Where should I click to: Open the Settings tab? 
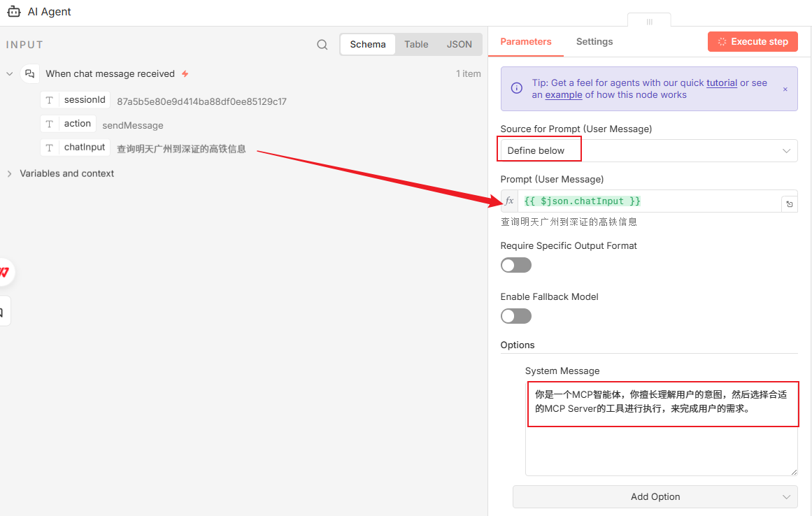[594, 42]
